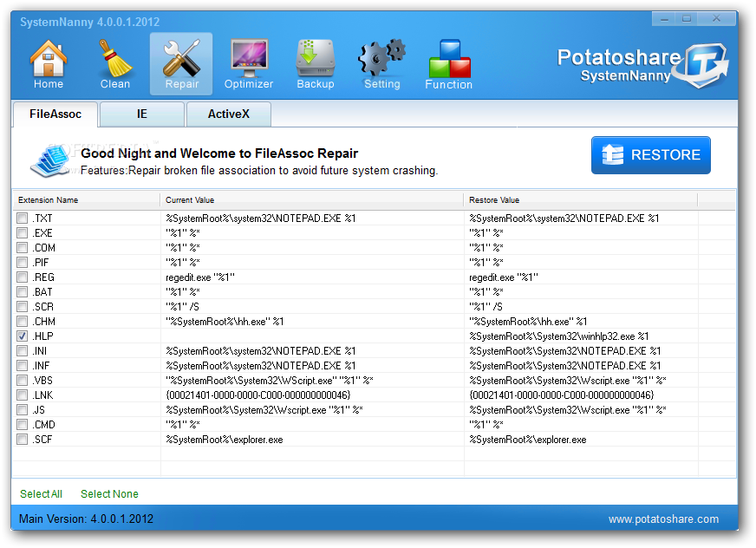This screenshot has width=756, height=548.
Task: Select the .LNK current value GUID cell
Action: (x=312, y=395)
